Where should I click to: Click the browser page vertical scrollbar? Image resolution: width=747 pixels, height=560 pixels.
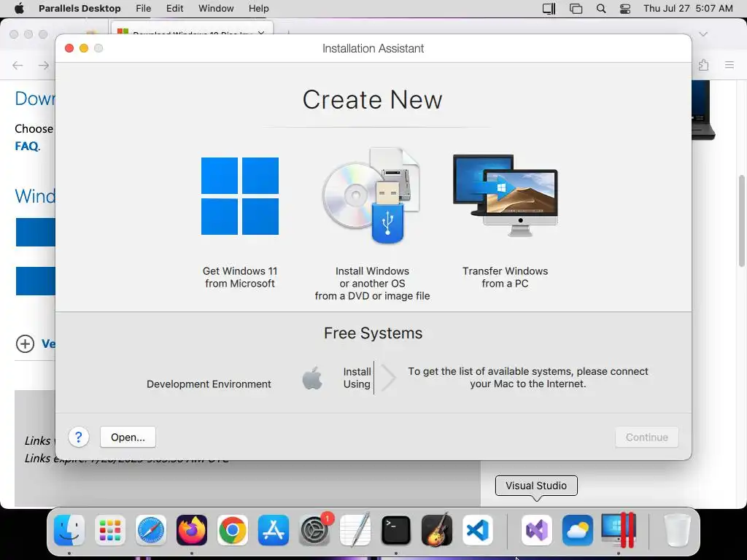(741, 221)
